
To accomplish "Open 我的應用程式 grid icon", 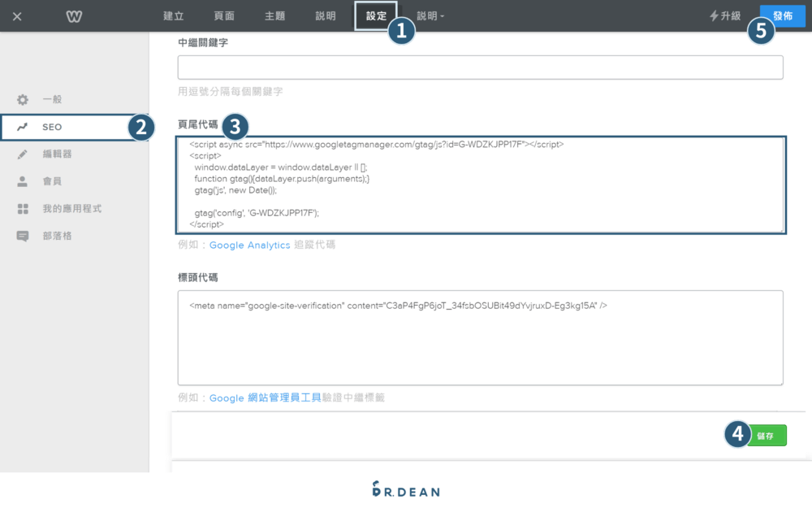I will coord(22,208).
